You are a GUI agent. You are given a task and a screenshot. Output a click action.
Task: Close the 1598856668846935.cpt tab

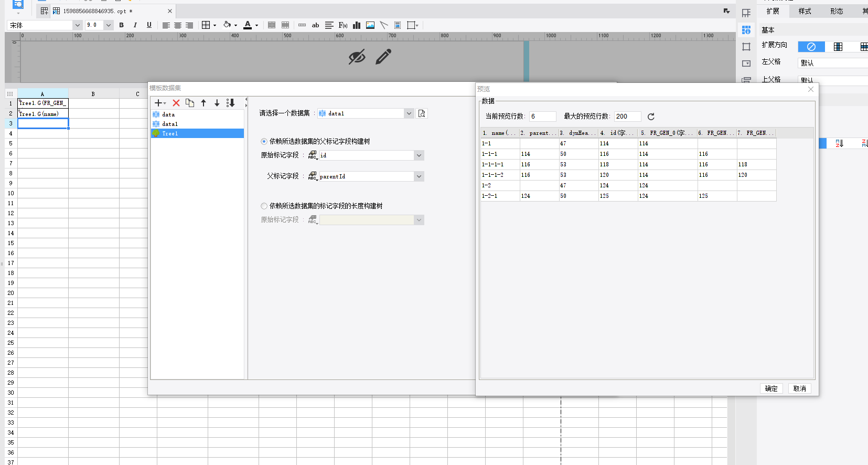pyautogui.click(x=170, y=11)
